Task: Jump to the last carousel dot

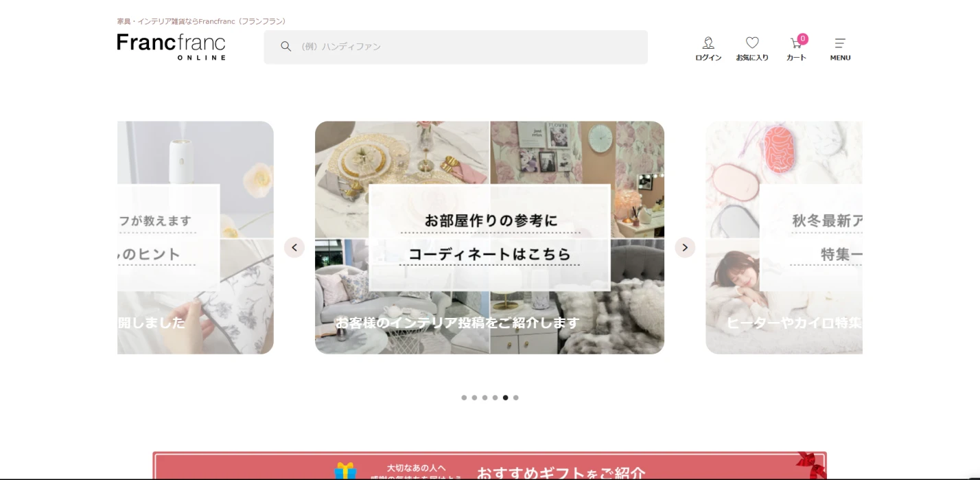Action: pos(516,398)
